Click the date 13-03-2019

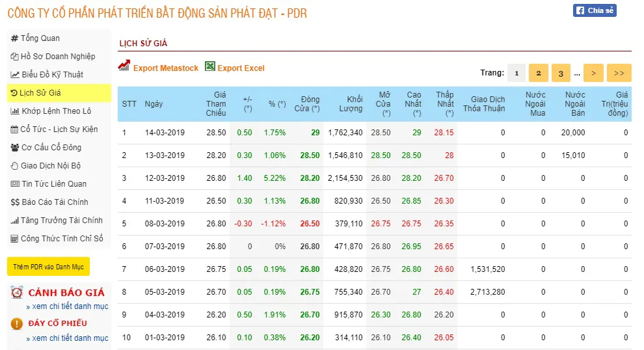tap(165, 155)
